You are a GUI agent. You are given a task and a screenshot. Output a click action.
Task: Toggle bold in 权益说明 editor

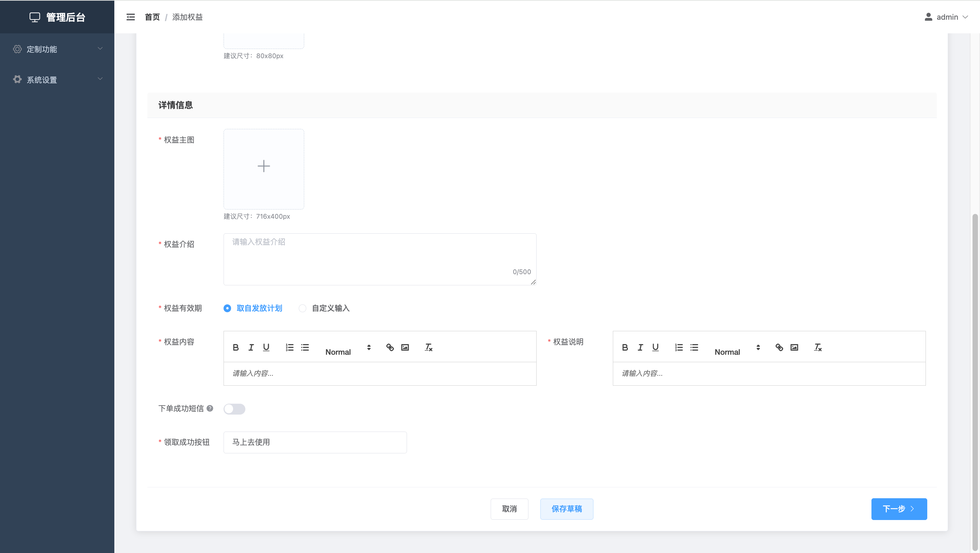tap(625, 347)
